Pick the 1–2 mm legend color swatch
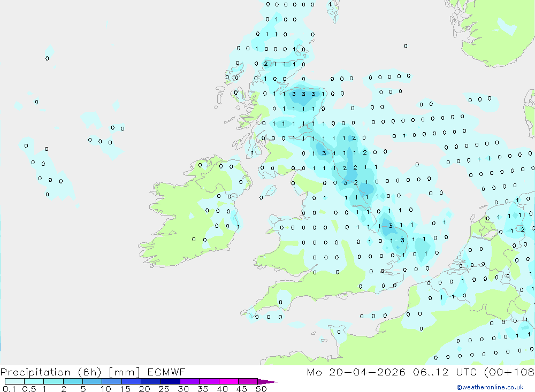This screenshot has height=392, width=535. pos(53,381)
